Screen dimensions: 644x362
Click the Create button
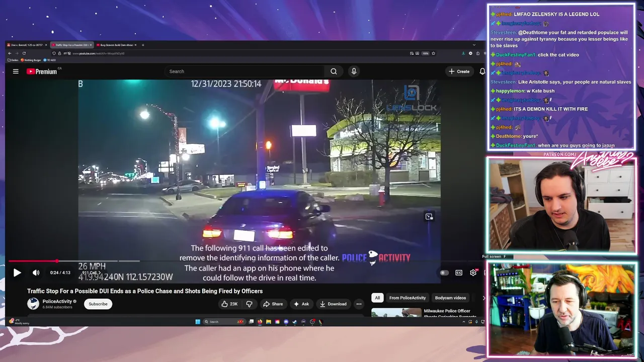click(459, 71)
